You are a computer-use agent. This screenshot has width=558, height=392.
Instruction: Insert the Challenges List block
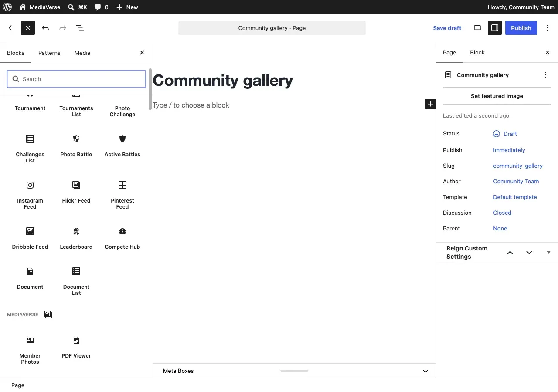30,149
